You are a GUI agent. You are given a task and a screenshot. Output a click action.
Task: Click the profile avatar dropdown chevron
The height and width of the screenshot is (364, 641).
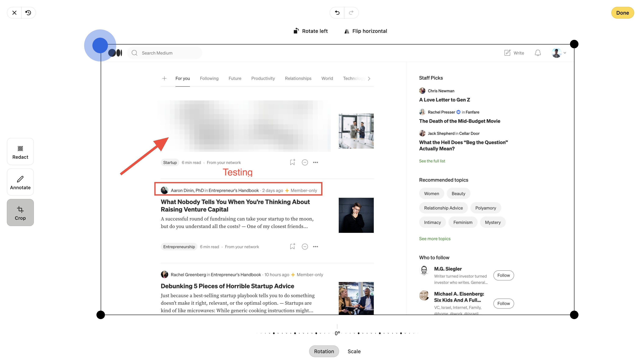[565, 53]
